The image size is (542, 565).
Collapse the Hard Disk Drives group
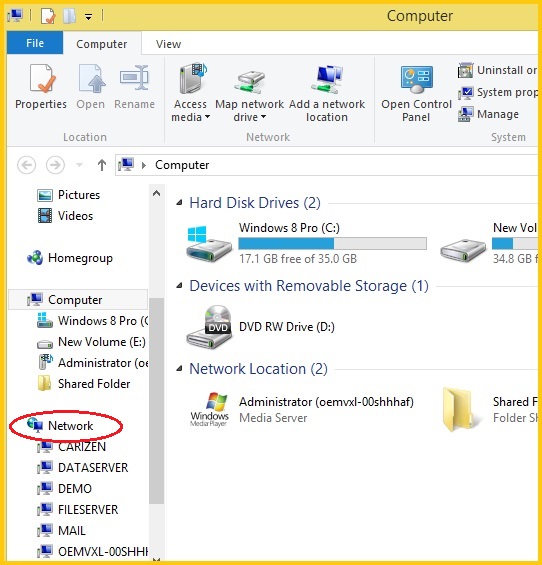pos(179,203)
